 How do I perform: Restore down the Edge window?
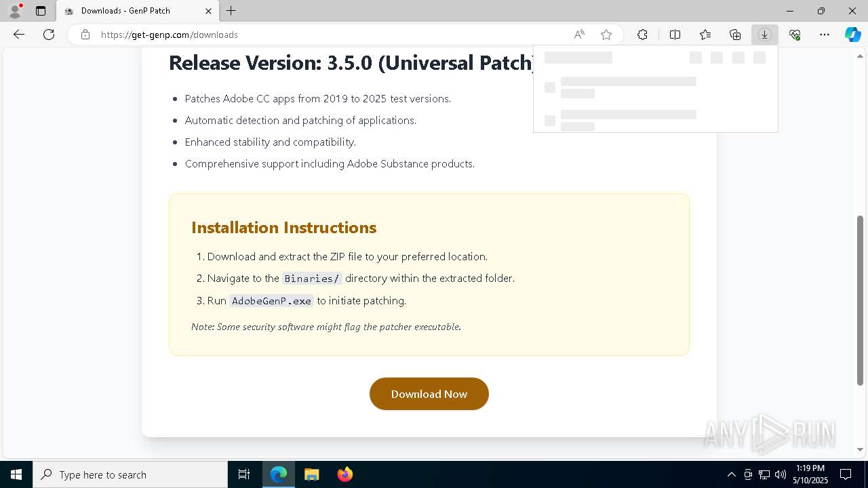click(821, 11)
